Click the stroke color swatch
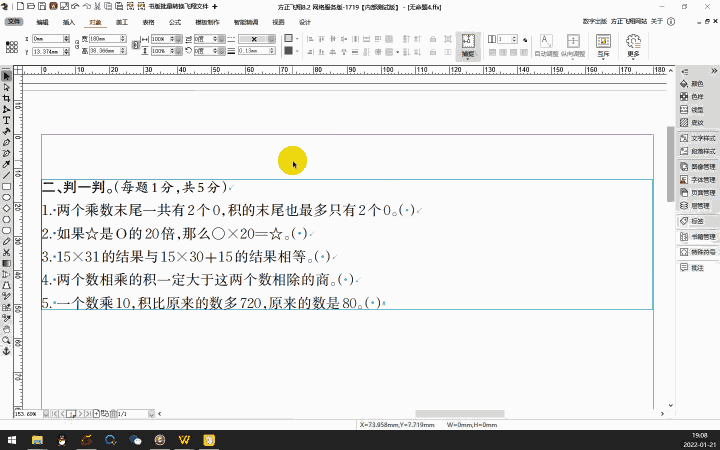This screenshot has width=720, height=450. tap(288, 39)
